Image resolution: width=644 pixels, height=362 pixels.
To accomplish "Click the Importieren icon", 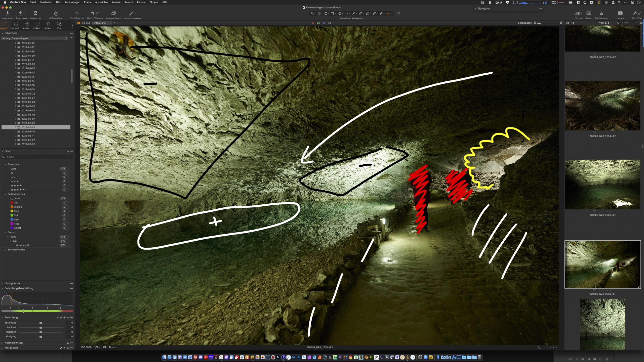I will click(7, 14).
